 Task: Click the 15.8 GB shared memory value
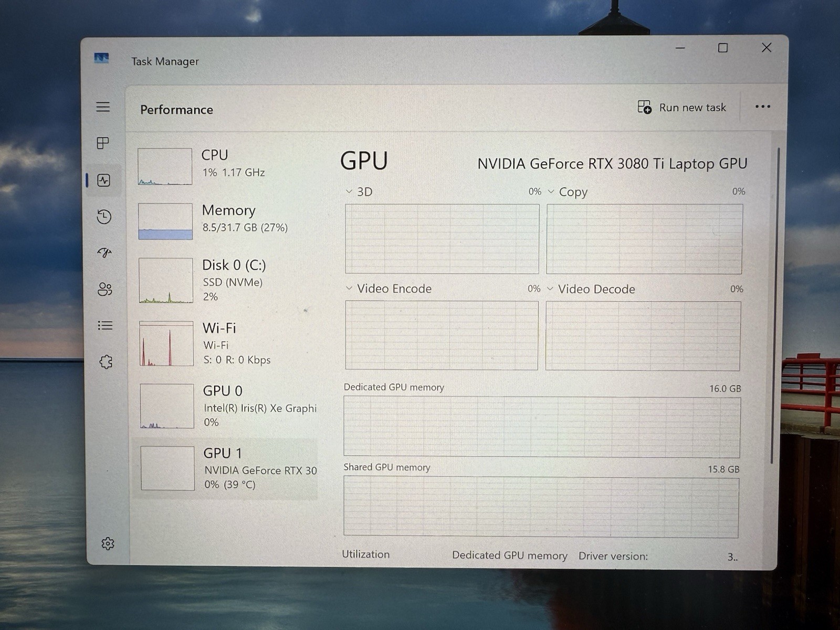coord(723,469)
